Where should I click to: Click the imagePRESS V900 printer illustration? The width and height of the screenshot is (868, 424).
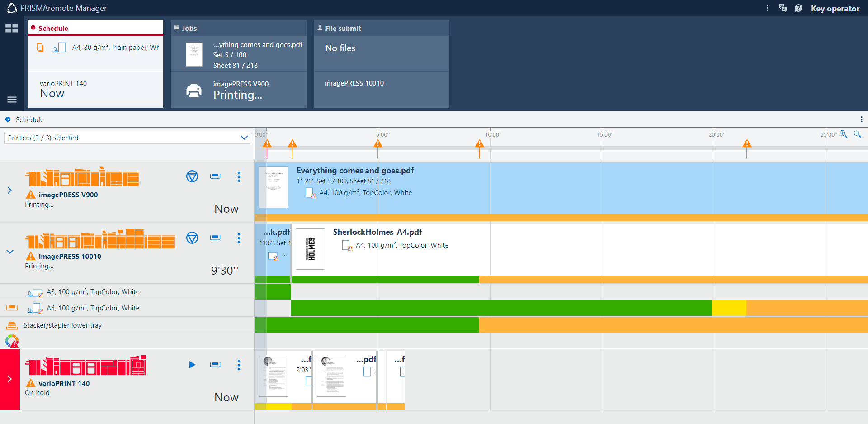click(82, 176)
